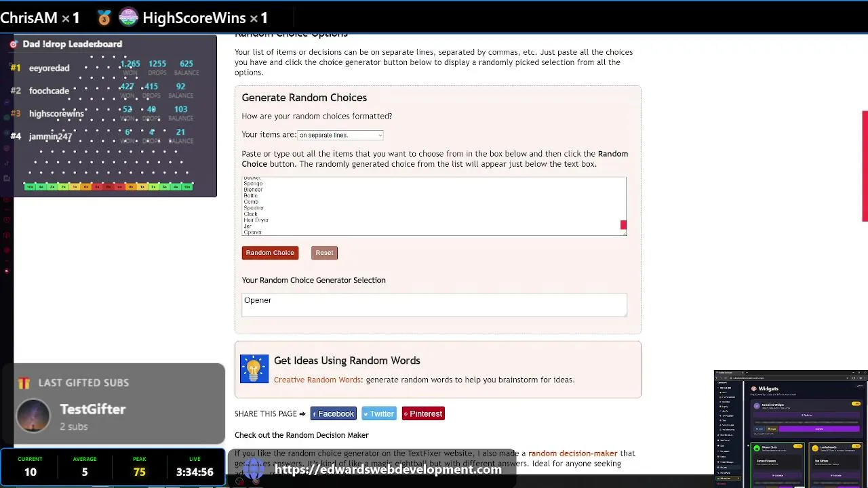Click the green Viewer Stats icon in small window

click(x=757, y=448)
